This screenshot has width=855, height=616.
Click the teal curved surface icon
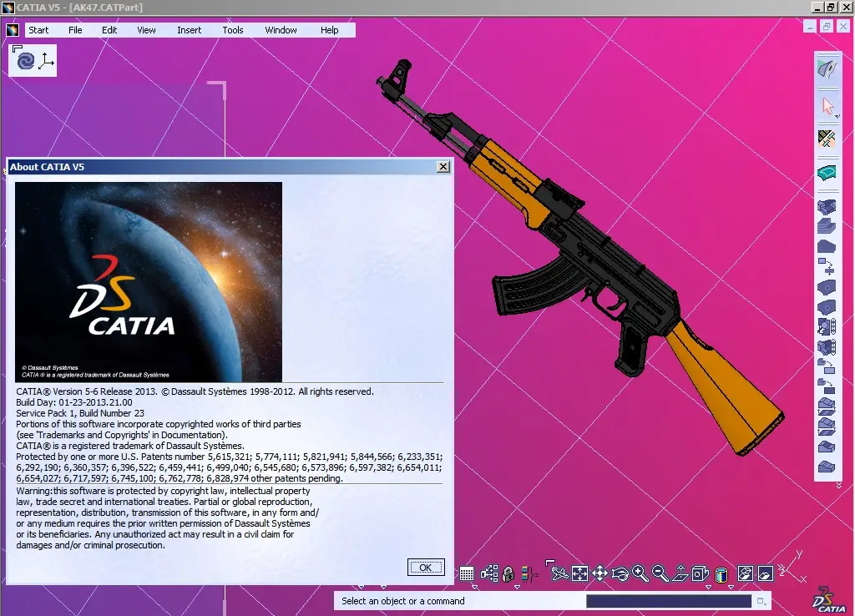[x=827, y=174]
